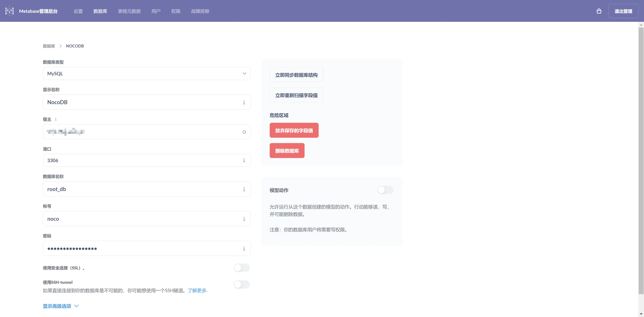644x317 pixels.
Task: Enable 使用SSH-tunnel switch
Action: click(x=242, y=284)
